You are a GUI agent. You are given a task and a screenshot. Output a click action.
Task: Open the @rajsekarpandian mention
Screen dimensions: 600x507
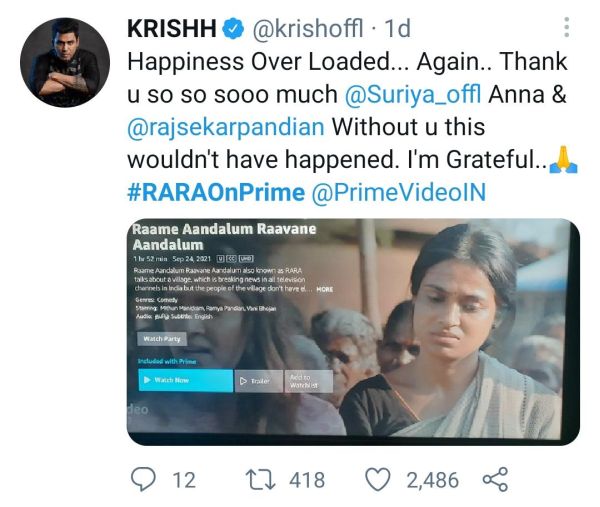(226, 127)
